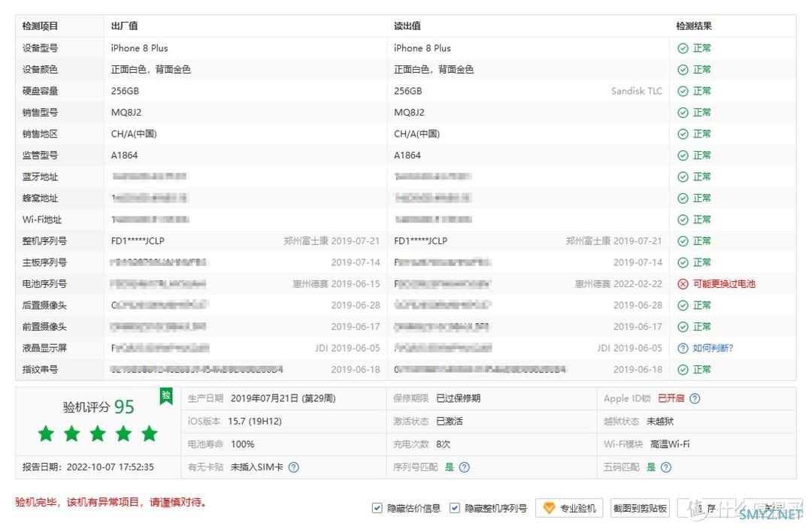
Task: Click the green check icon in 主板序列号 row
Action: [x=683, y=262]
